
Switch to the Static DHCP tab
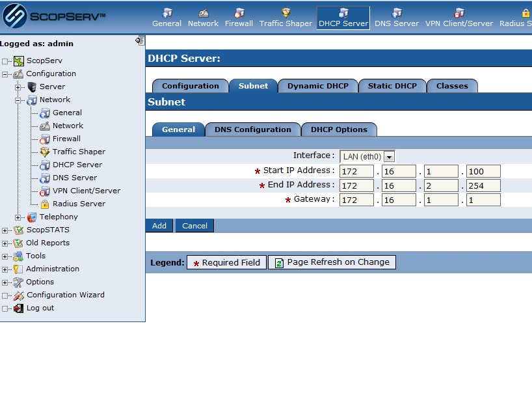392,86
